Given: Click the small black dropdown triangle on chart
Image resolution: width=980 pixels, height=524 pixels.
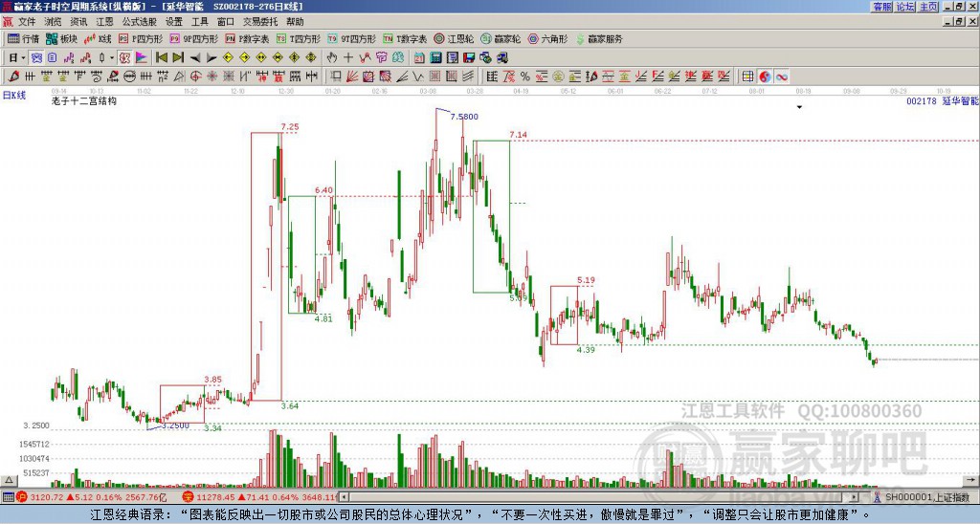Looking at the screenshot, I should coord(799,107).
